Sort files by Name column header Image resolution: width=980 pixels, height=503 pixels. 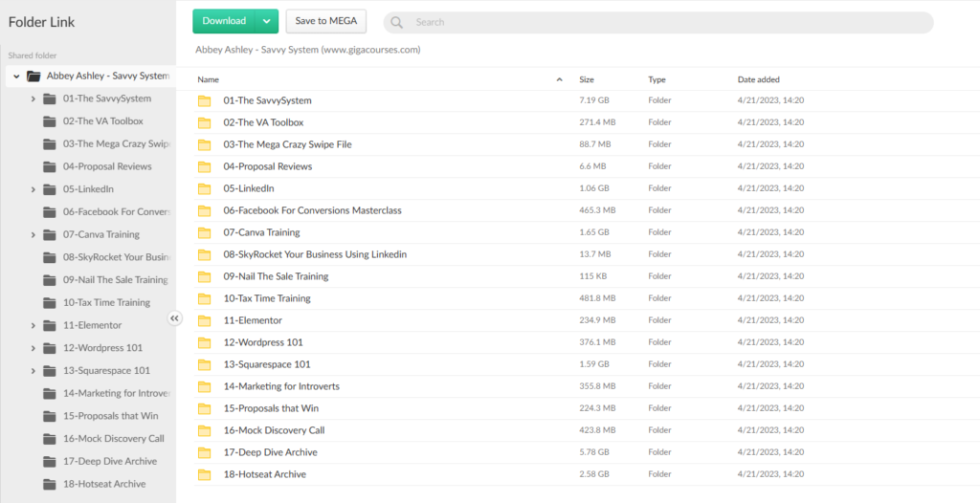tap(209, 79)
